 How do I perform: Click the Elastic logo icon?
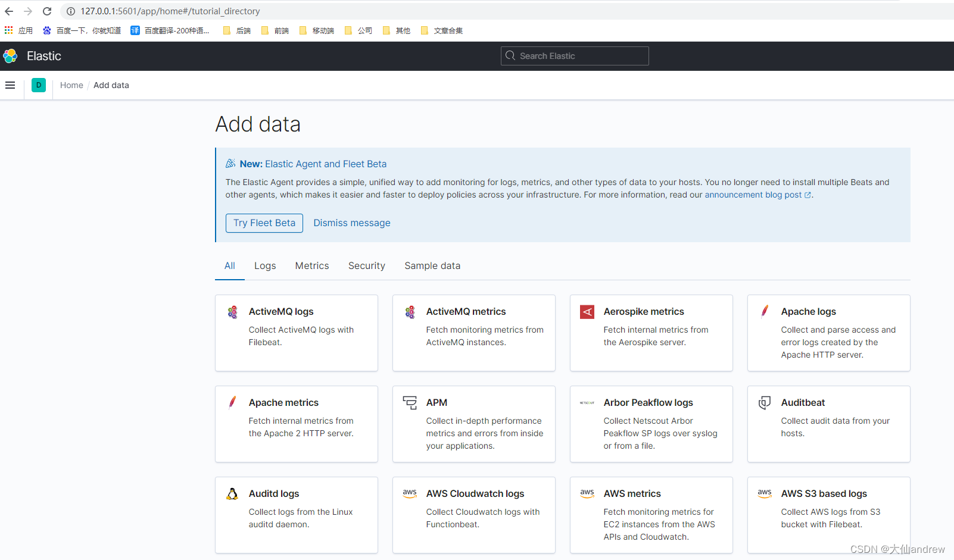10,56
